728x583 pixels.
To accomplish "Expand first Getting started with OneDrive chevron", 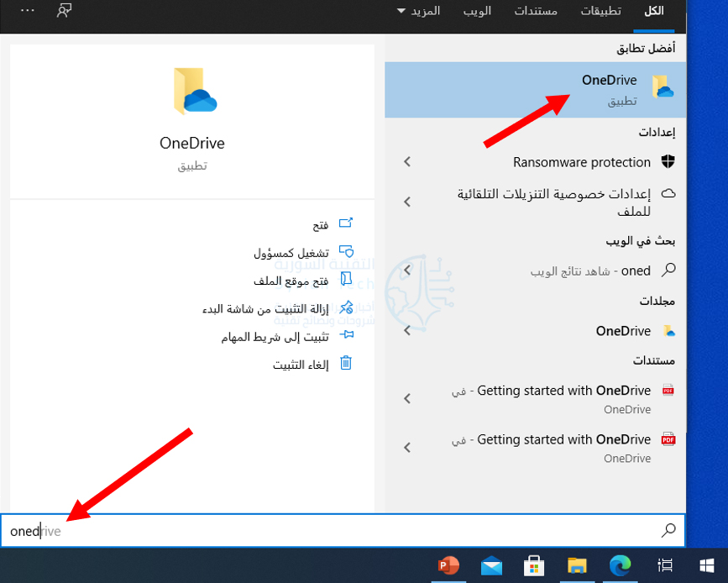I will point(407,398).
